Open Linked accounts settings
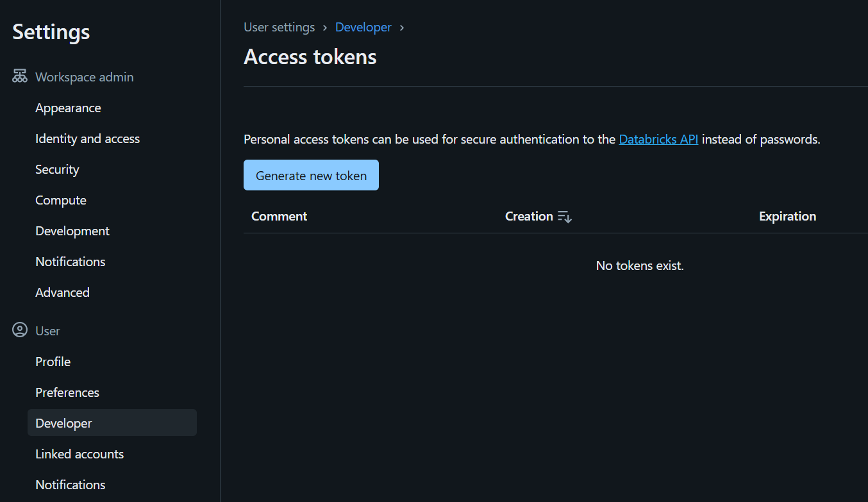This screenshot has width=868, height=502. click(79, 454)
